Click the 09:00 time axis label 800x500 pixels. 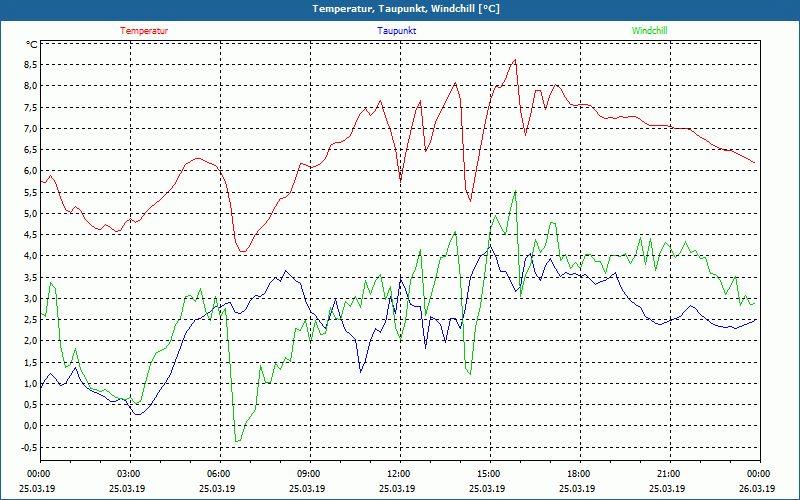[310, 473]
